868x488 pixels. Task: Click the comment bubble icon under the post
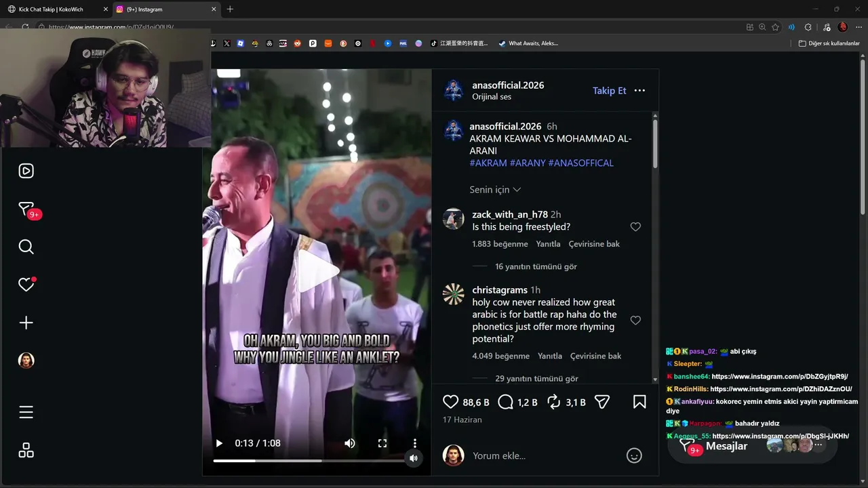pos(505,403)
